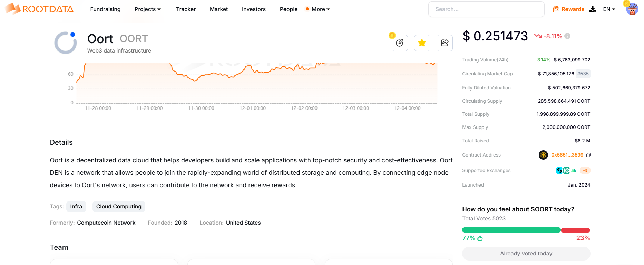Click the 285,598,664.491 OORT circulating supply
Image resolution: width=644 pixels, height=265 pixels.
[564, 101]
